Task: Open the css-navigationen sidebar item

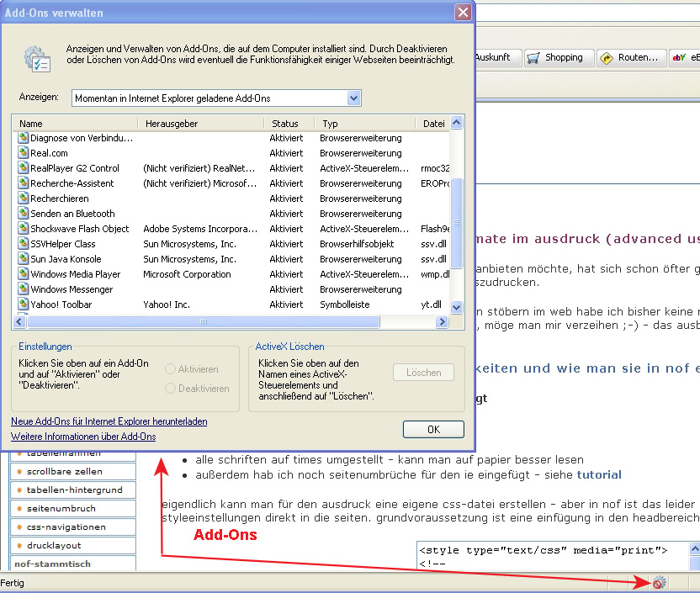Action: pos(66,527)
